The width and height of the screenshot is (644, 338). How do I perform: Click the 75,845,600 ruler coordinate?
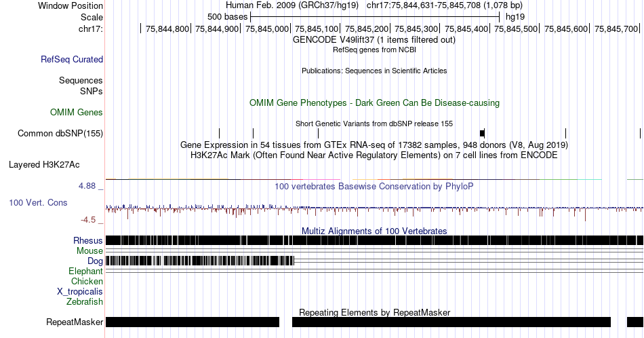point(566,29)
